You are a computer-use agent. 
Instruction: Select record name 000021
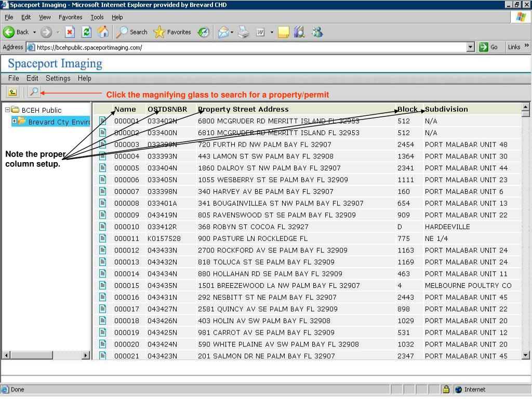click(x=127, y=356)
